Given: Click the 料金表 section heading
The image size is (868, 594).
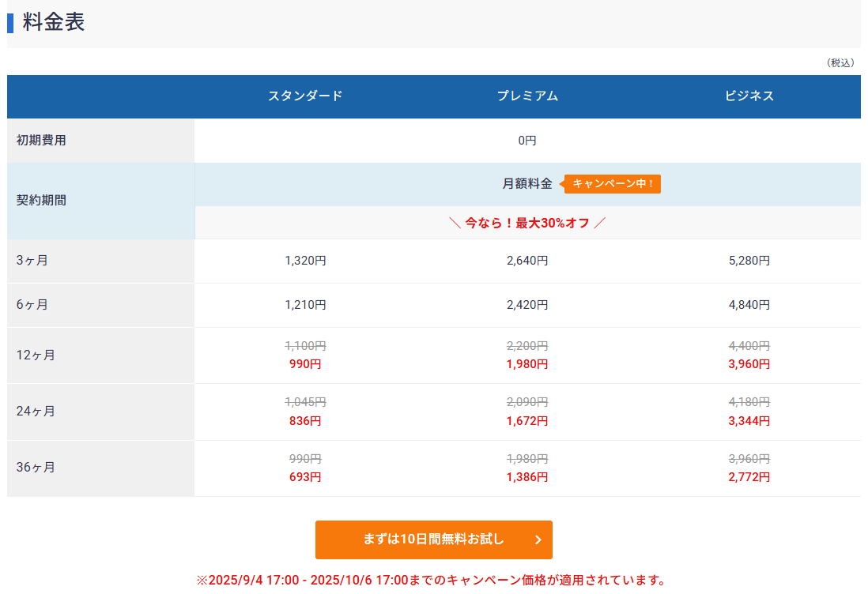Looking at the screenshot, I should pos(54,22).
